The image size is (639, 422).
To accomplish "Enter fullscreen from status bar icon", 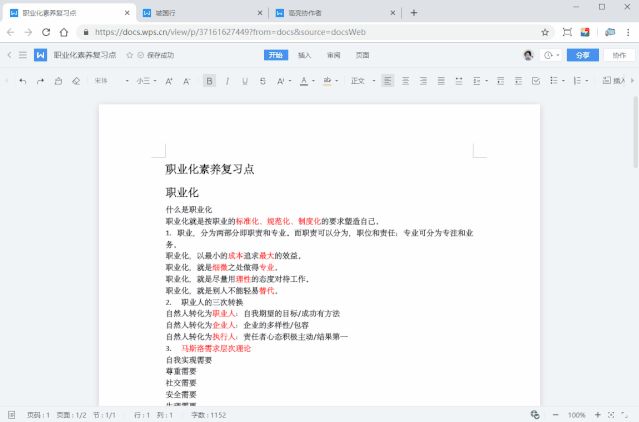I will pyautogui.click(x=625, y=415).
